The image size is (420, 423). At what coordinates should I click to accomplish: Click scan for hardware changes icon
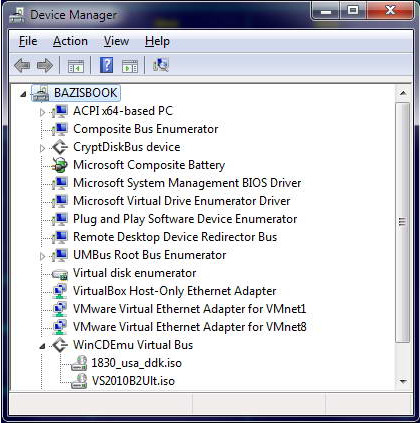coord(161,65)
